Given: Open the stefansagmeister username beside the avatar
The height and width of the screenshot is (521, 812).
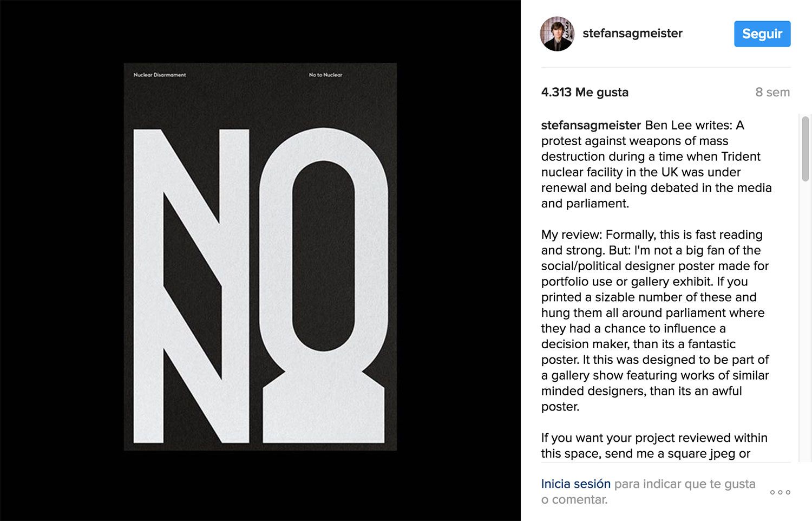Looking at the screenshot, I should click(x=632, y=34).
